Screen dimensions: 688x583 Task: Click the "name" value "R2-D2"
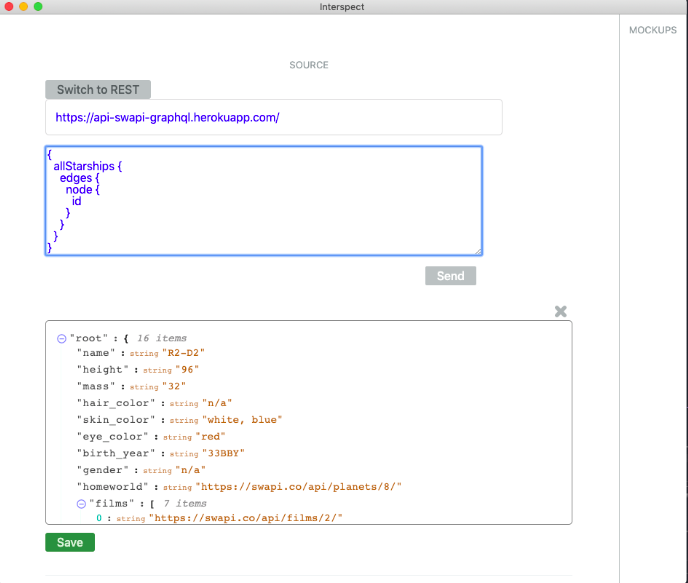(x=183, y=353)
